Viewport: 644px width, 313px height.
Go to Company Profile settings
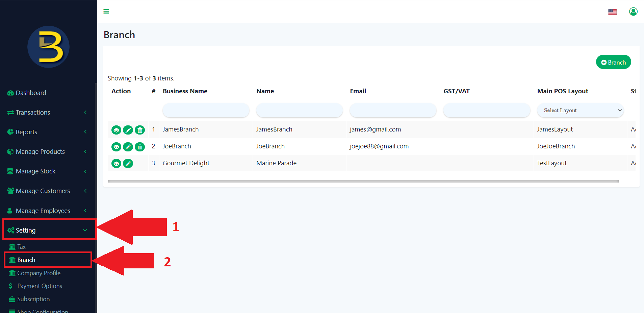click(x=38, y=273)
